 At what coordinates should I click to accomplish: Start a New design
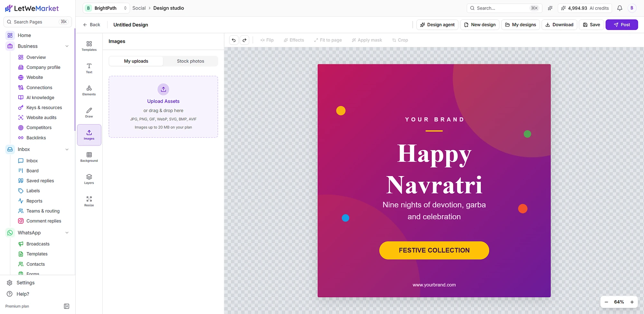tap(480, 25)
